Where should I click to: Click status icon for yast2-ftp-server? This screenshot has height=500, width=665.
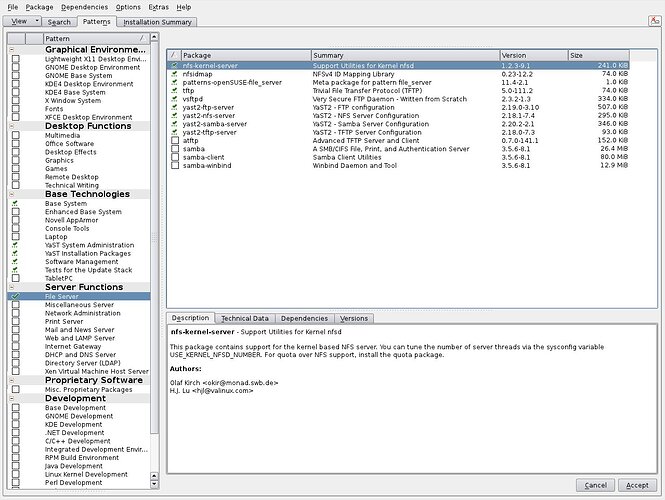(174, 107)
